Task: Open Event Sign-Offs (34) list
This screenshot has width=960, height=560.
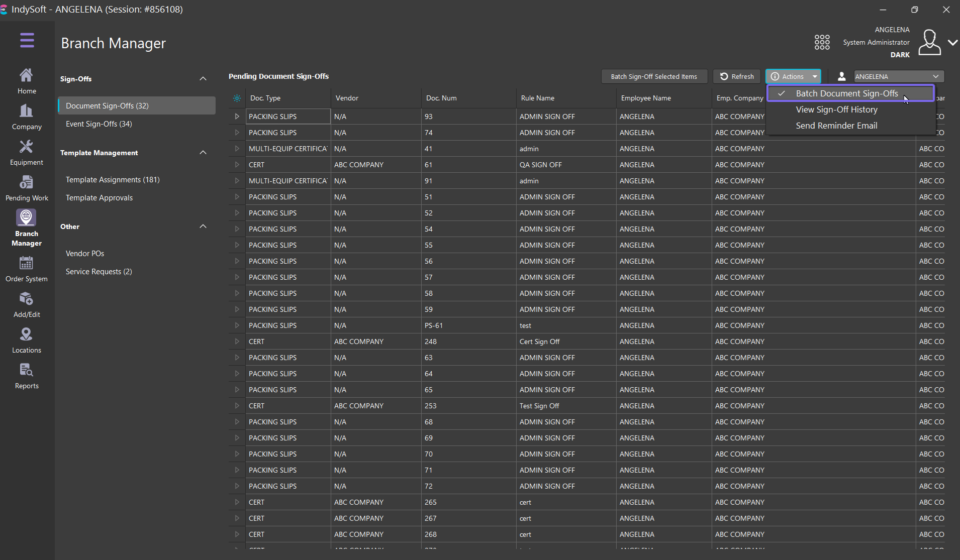Action: [x=99, y=124]
